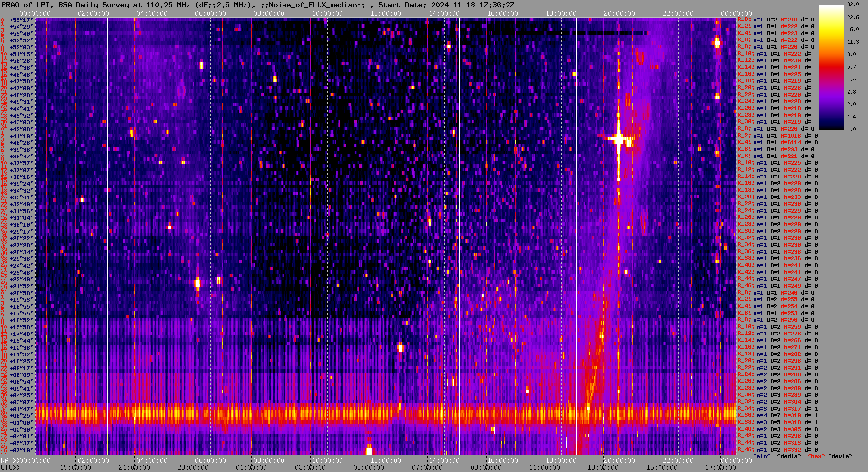Click the 'UTC>>' axis label

click(x=10, y=467)
